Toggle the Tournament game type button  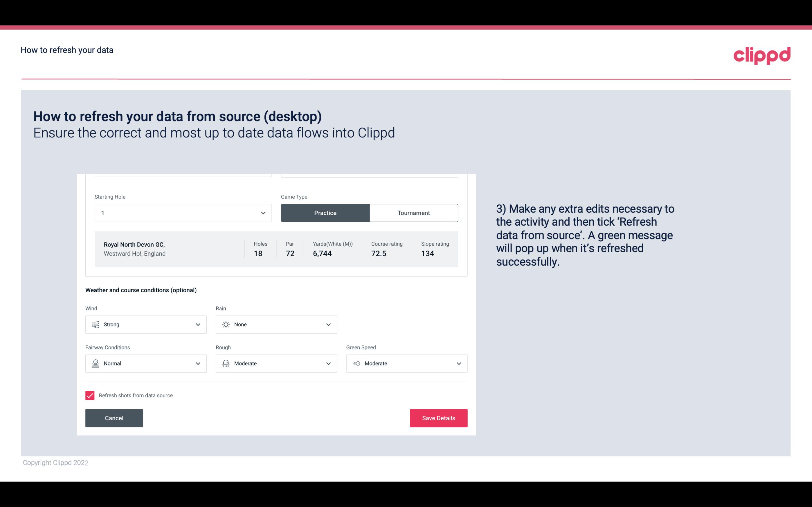413,213
